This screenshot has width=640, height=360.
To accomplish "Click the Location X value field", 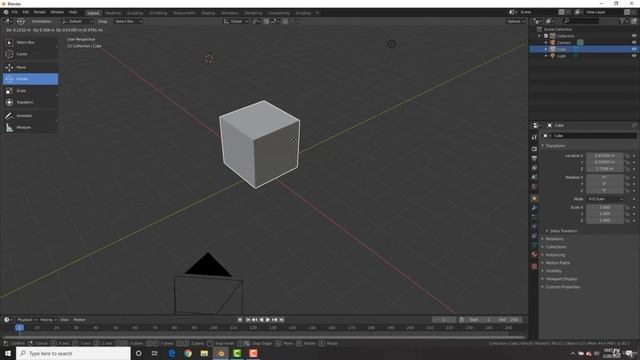I will (605, 156).
